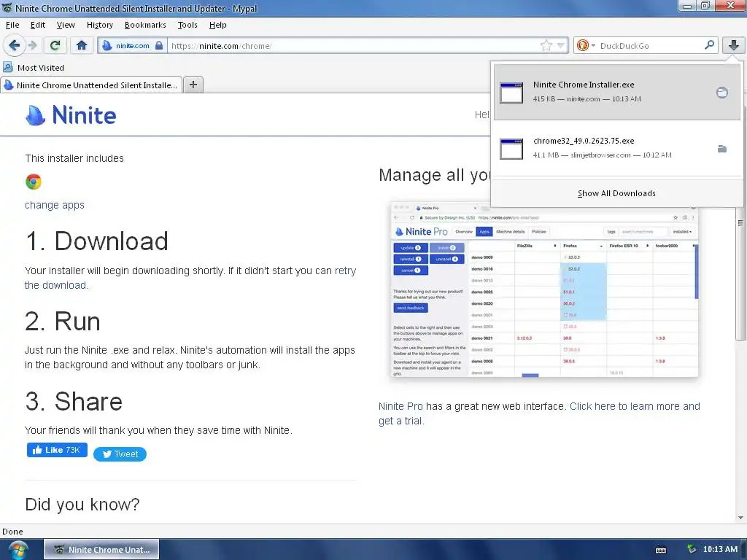
Task: Click the Chrome app icon under installer includes
Action: pos(34,182)
